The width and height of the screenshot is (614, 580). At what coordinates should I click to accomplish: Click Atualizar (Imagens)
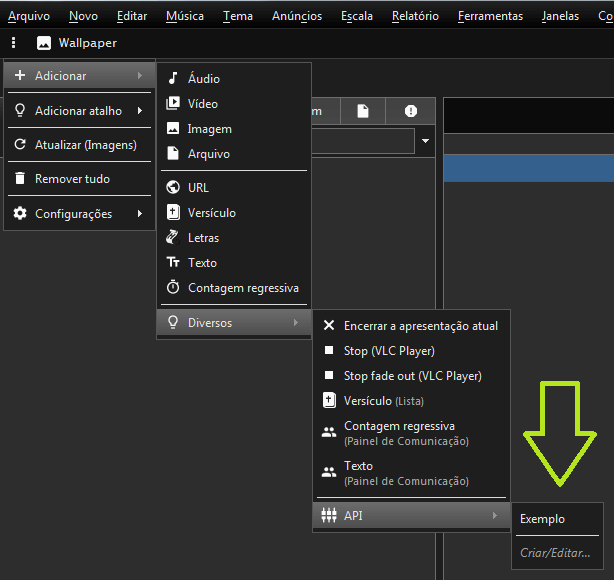click(85, 145)
